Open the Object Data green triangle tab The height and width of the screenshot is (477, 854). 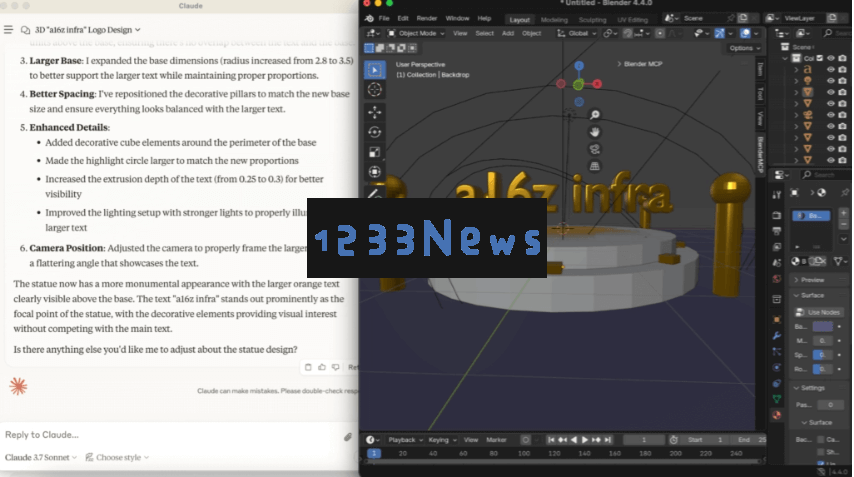click(x=777, y=399)
